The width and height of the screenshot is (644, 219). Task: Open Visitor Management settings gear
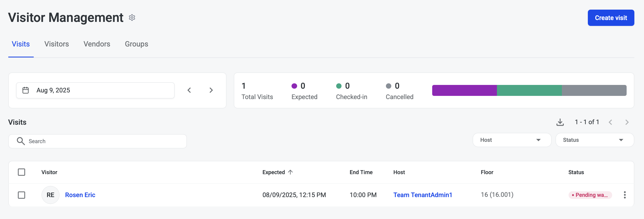[x=132, y=18]
